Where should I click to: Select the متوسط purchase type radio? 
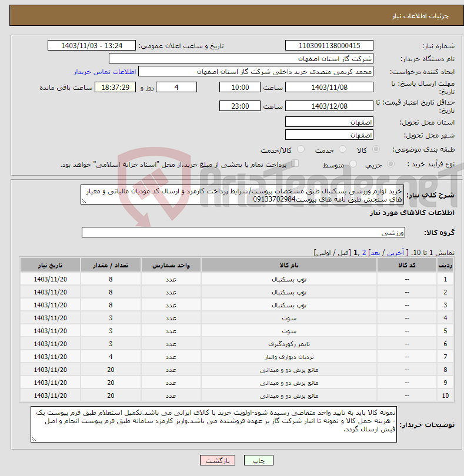click(x=353, y=164)
